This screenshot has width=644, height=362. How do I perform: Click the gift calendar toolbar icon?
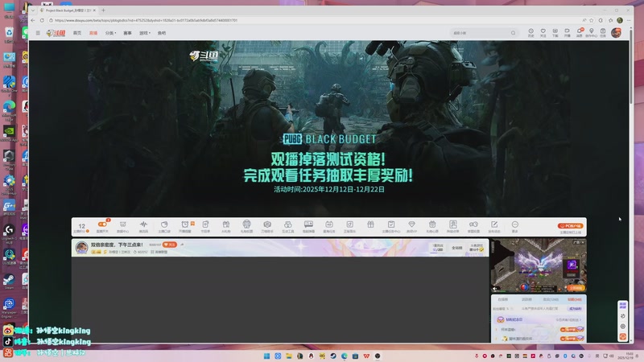point(432,226)
